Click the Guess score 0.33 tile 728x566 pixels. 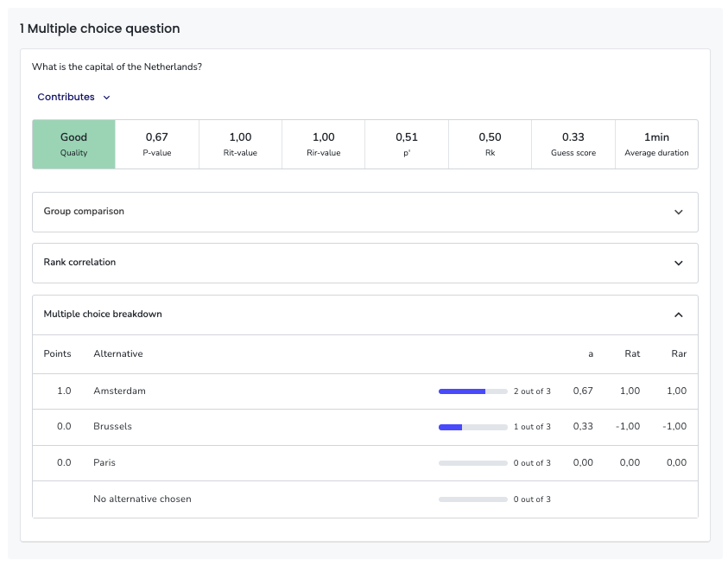point(573,144)
